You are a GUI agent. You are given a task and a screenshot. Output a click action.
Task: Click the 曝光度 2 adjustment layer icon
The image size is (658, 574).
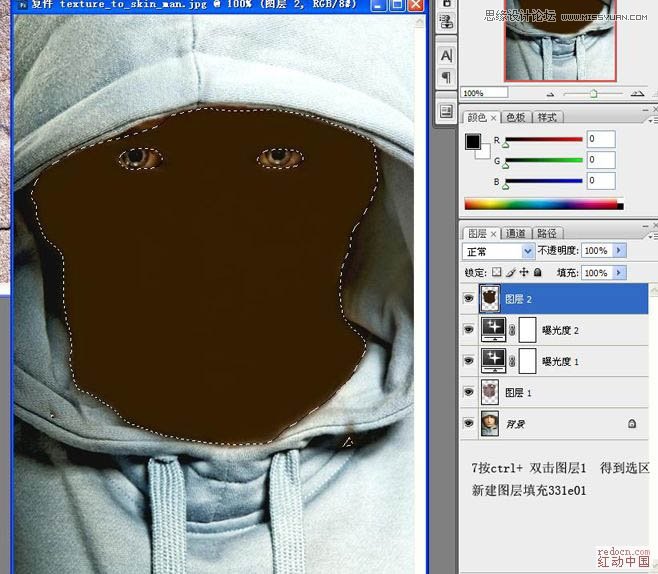coord(494,329)
